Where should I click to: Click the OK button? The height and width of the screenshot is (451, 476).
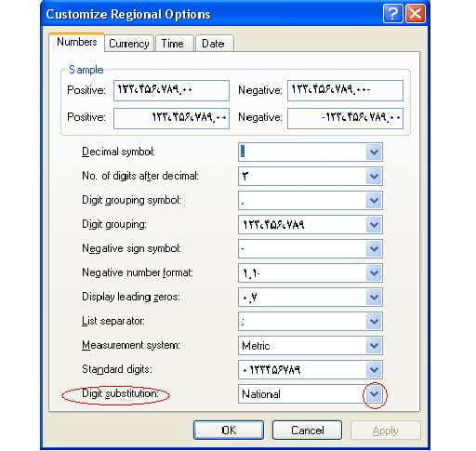[229, 431]
